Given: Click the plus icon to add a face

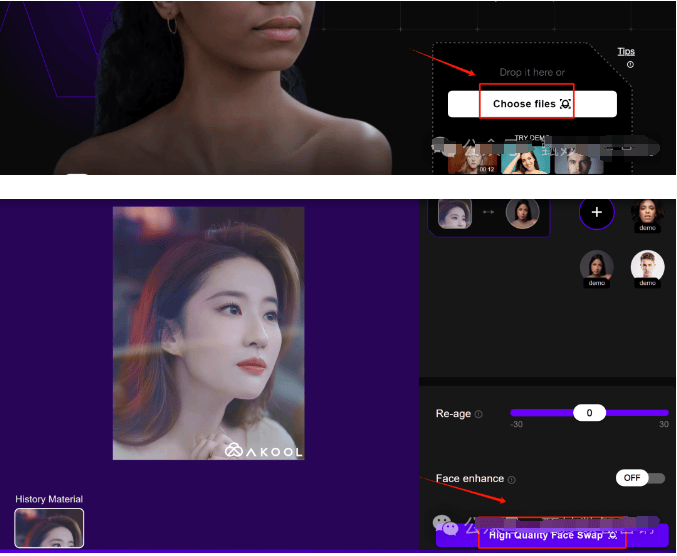Looking at the screenshot, I should click(x=597, y=213).
